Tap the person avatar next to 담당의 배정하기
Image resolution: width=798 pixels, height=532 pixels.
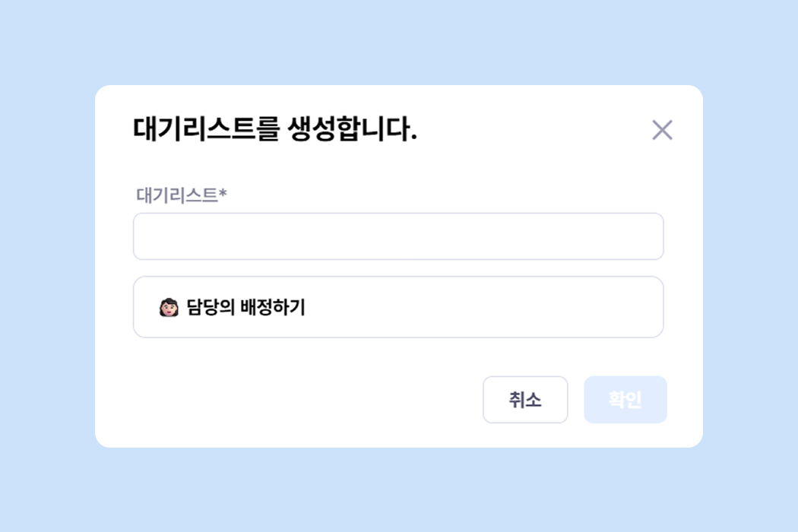click(x=169, y=308)
